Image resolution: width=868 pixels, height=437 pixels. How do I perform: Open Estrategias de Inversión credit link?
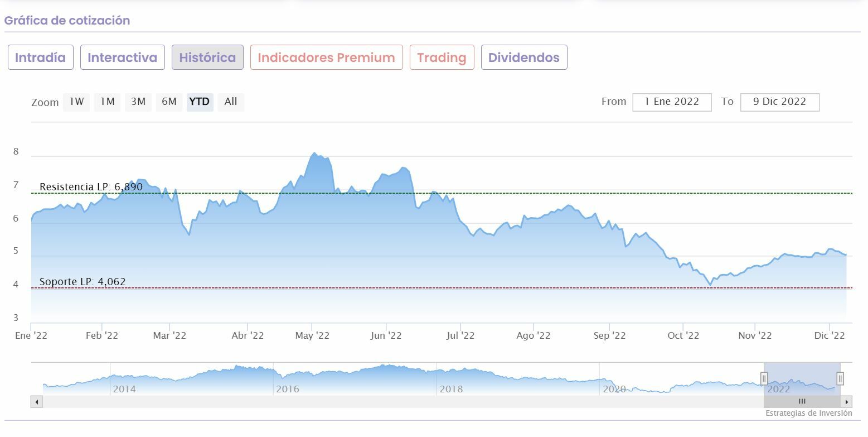tap(808, 414)
